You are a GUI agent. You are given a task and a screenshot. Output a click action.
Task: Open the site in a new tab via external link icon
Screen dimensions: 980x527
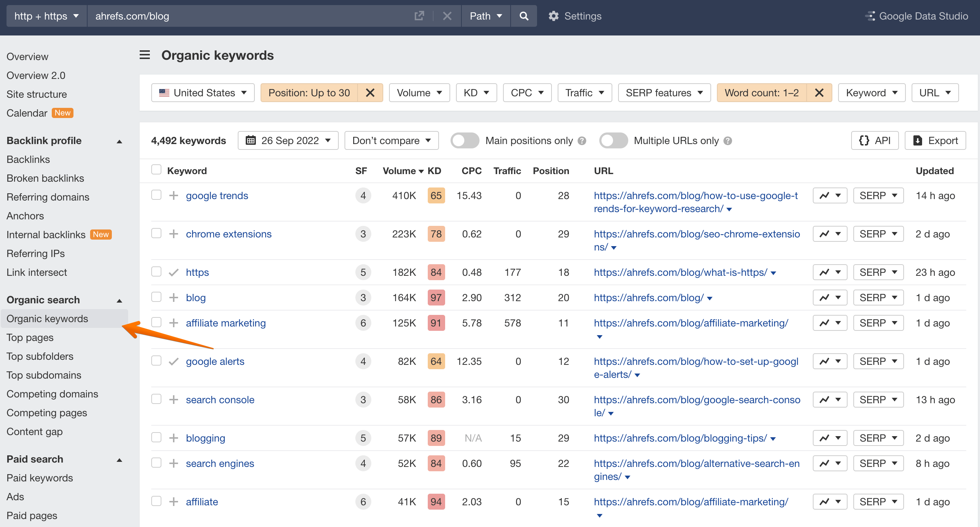(x=419, y=16)
